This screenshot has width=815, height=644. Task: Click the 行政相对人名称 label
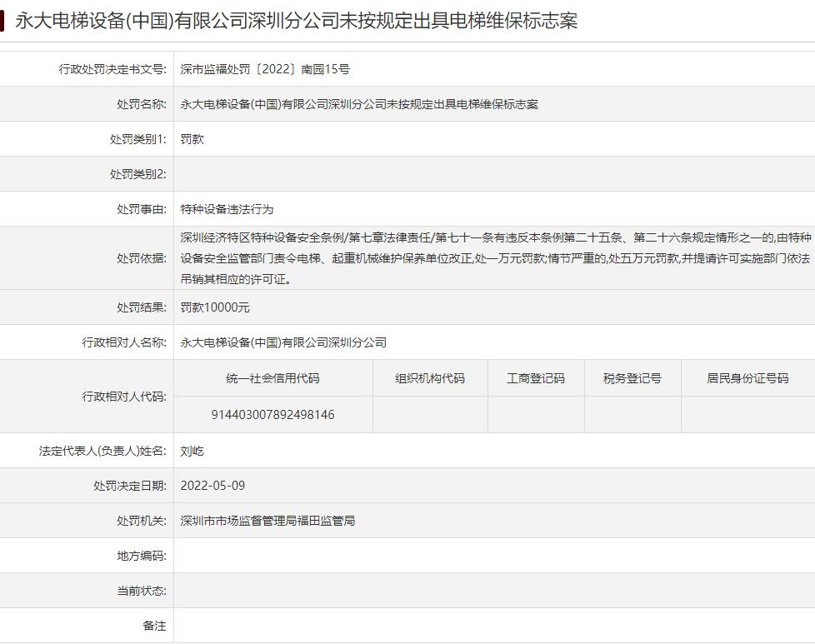pyautogui.click(x=124, y=342)
